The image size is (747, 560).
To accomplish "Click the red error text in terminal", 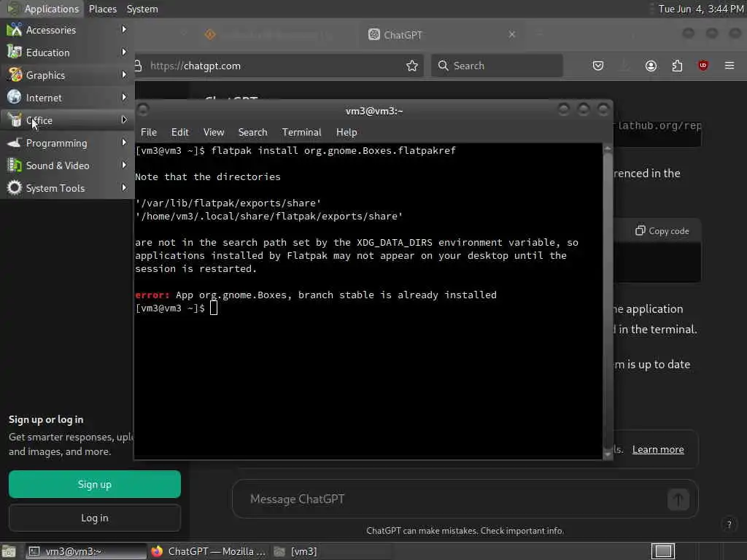I will click(152, 295).
